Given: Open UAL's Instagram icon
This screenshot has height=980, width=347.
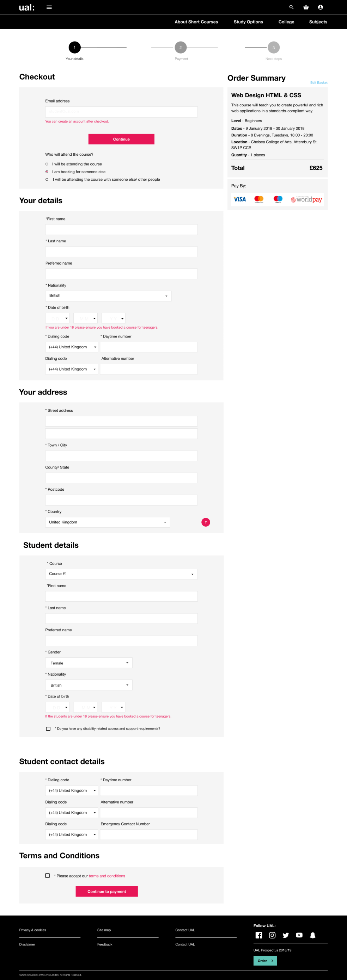Looking at the screenshot, I should tap(272, 935).
